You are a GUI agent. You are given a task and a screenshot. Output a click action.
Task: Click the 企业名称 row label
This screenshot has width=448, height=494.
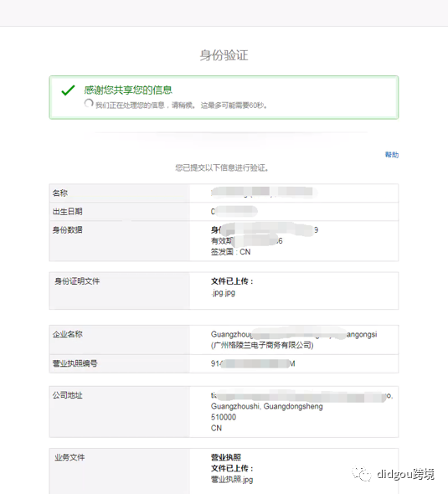click(x=68, y=334)
